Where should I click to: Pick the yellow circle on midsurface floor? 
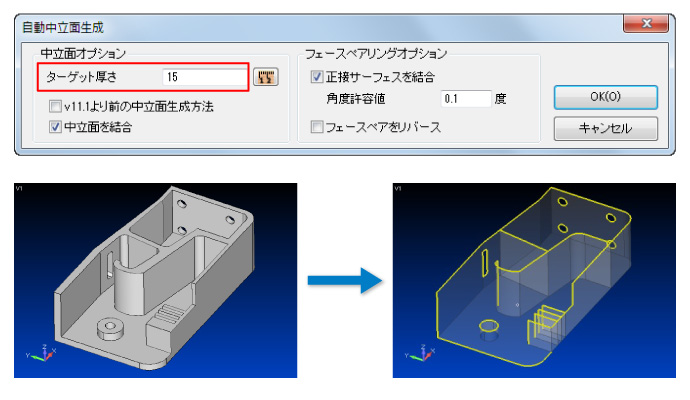488,326
